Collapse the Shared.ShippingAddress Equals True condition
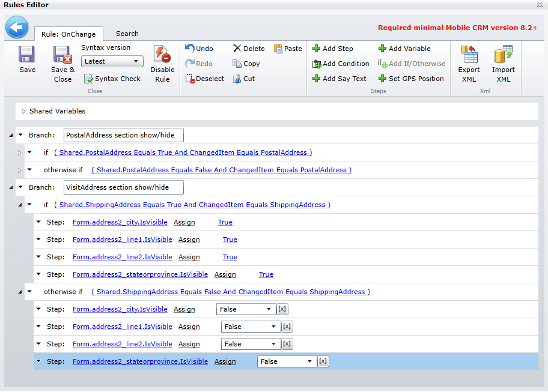This screenshot has width=548, height=392. click(20, 205)
